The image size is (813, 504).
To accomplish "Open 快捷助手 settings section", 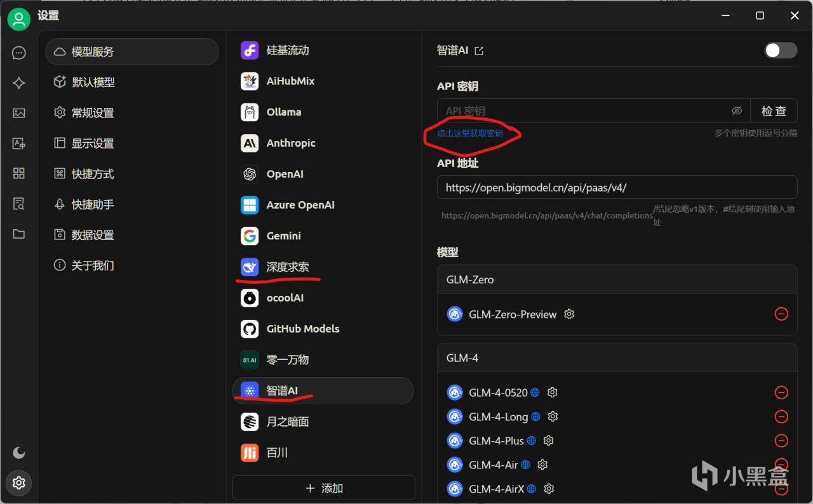I will click(x=132, y=204).
